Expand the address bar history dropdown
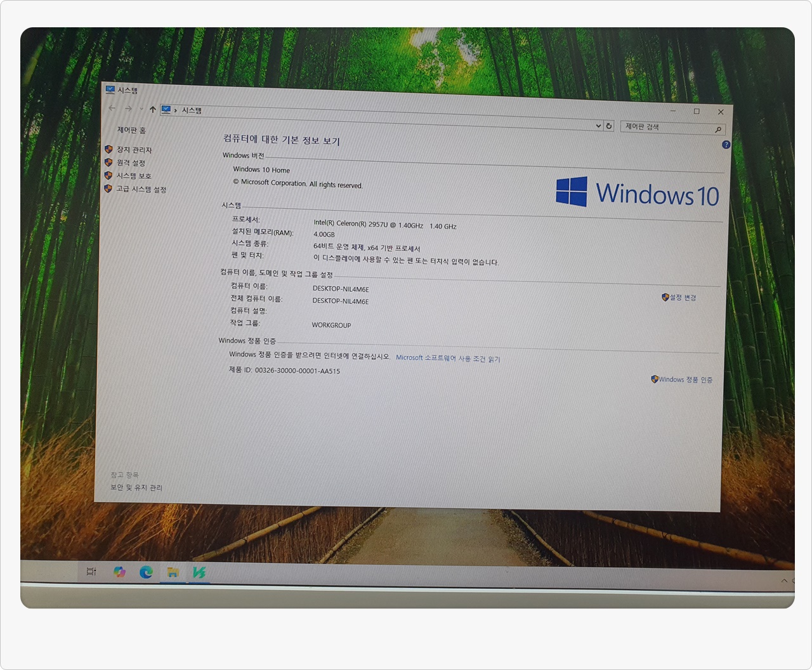812x670 pixels. pyautogui.click(x=598, y=126)
